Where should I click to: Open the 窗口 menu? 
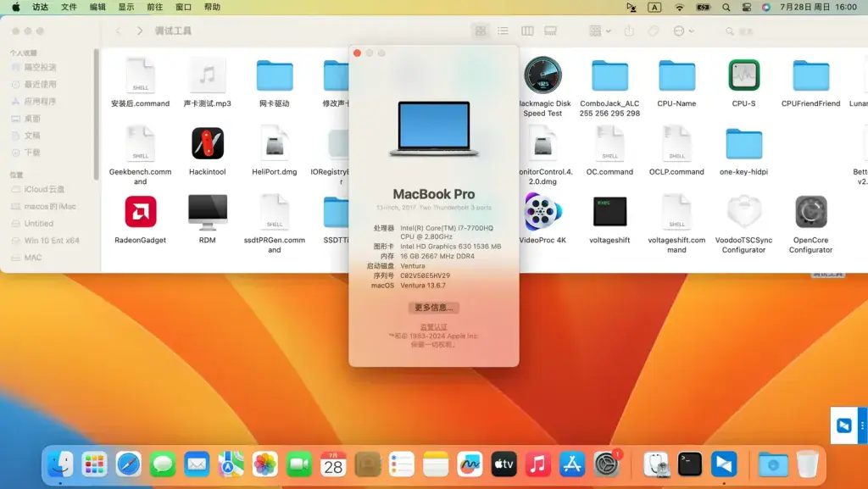coord(183,7)
